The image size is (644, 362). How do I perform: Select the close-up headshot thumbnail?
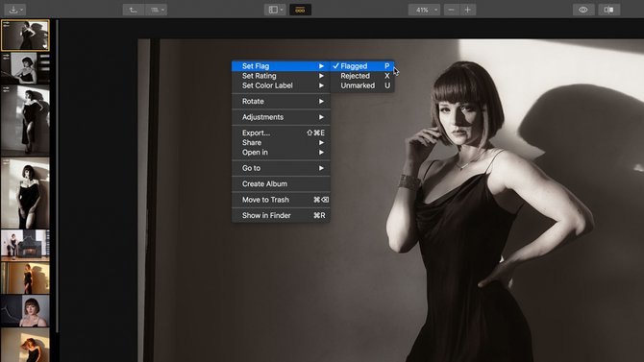25,311
